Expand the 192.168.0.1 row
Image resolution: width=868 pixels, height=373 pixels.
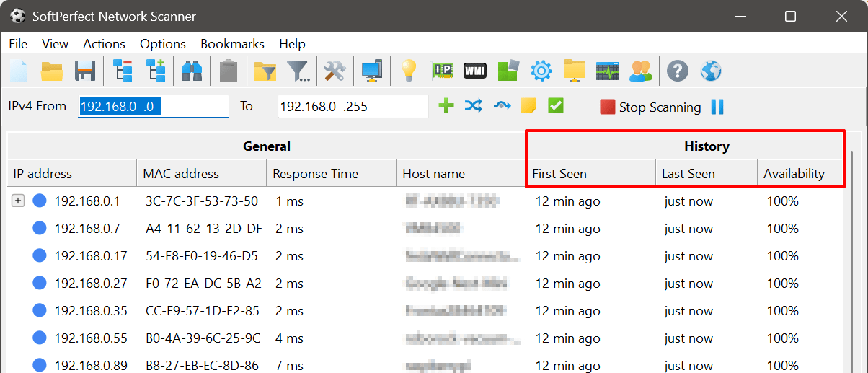18,201
